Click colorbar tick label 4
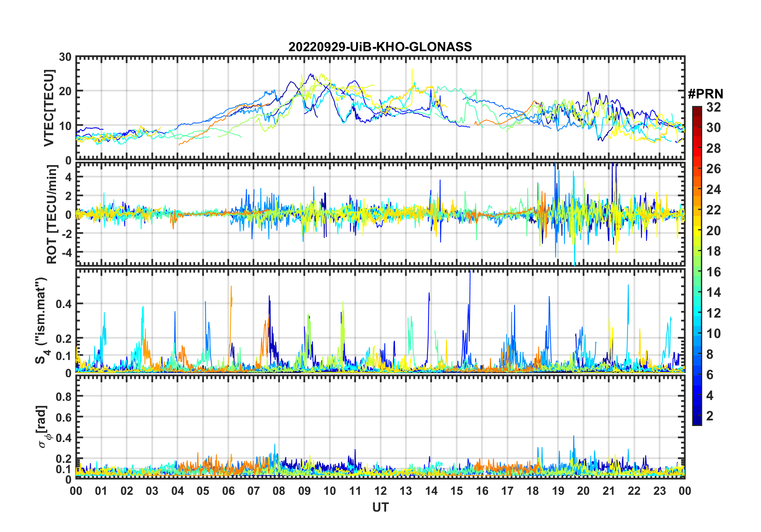The width and height of the screenshot is (761, 532). pos(710,396)
